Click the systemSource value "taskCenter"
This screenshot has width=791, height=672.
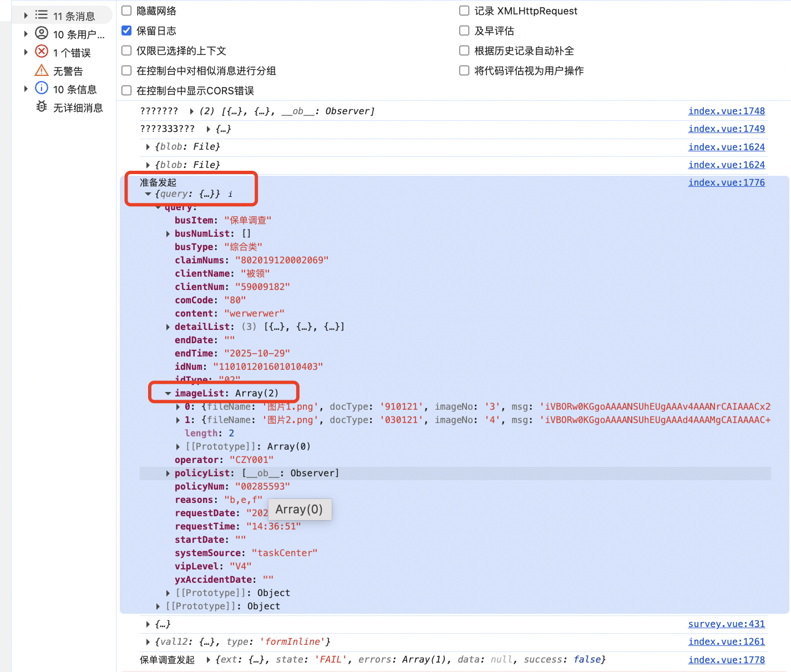[x=285, y=553]
